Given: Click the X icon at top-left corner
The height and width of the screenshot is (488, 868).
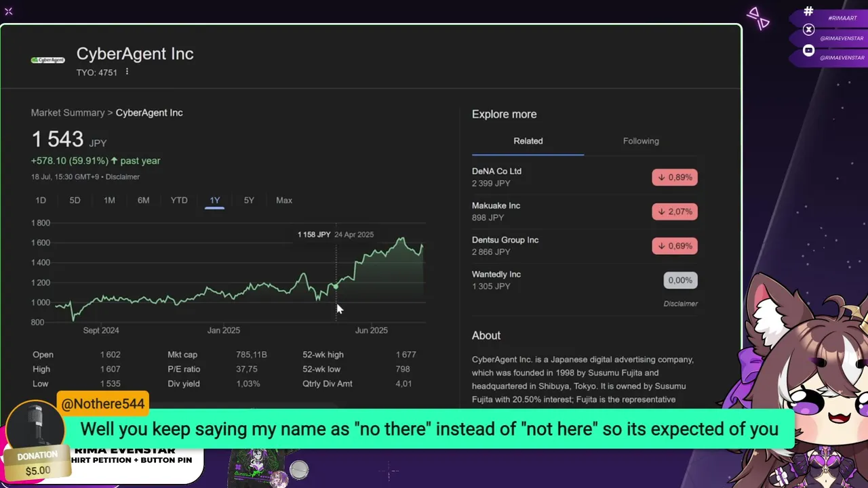Looking at the screenshot, I should pyautogui.click(x=8, y=11).
